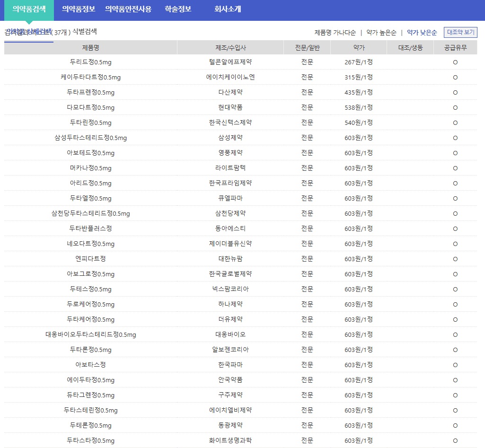This screenshot has width=485, height=448.
Task: Sort by 약가 낮은순
Action: (x=422, y=33)
